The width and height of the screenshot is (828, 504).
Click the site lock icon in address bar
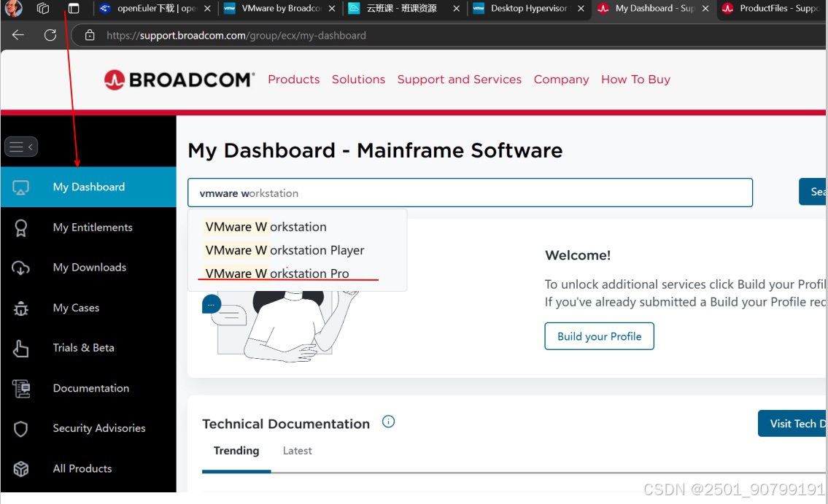click(90, 35)
